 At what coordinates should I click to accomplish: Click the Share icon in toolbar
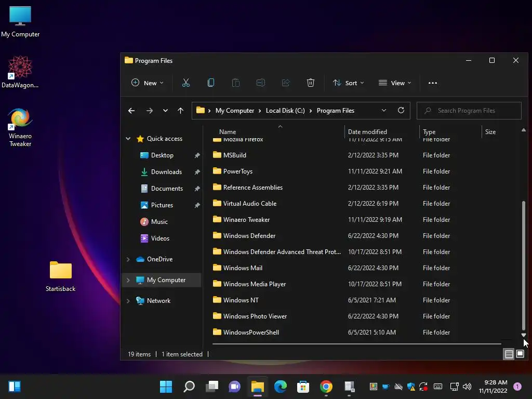(x=286, y=83)
